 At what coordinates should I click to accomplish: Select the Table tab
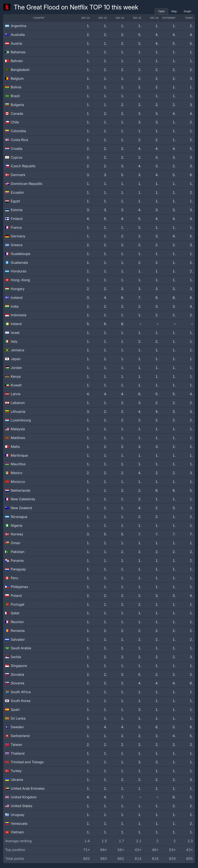[x=161, y=11]
